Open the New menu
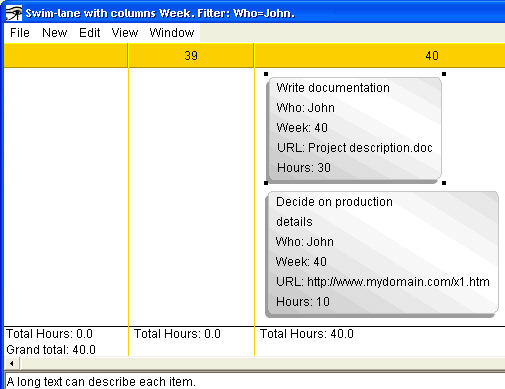This screenshot has height=389, width=505. 55,33
